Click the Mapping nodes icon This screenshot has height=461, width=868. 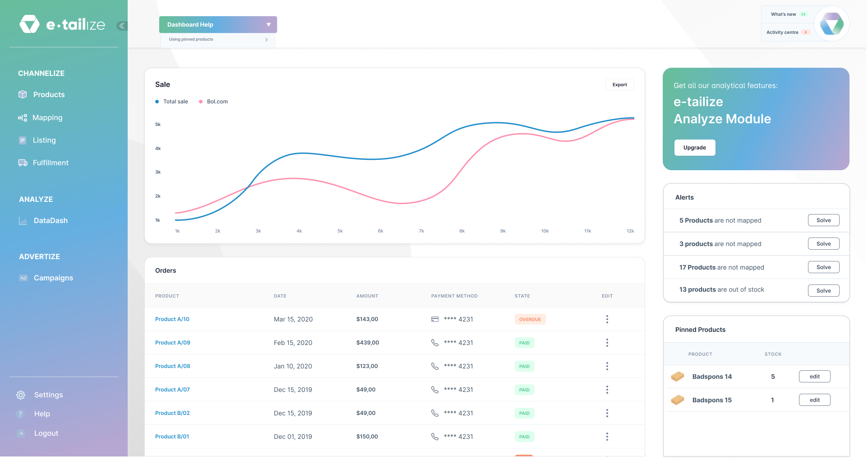(23, 118)
